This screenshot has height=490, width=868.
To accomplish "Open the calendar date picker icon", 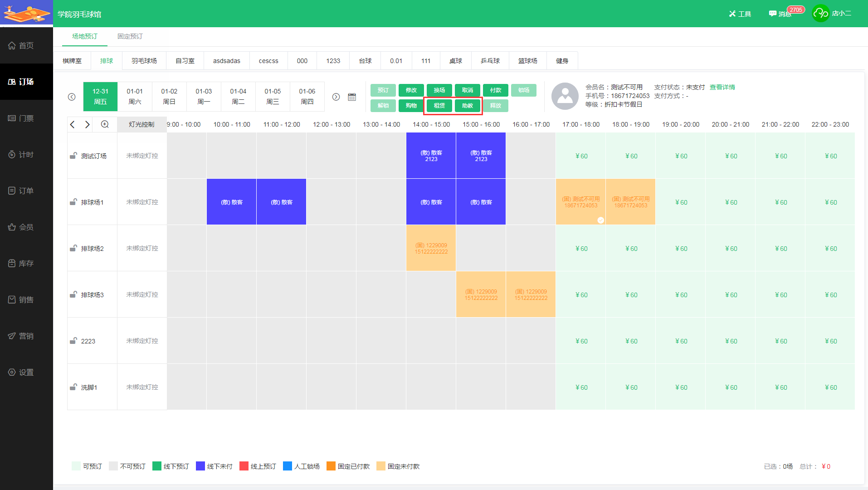I will click(x=352, y=97).
